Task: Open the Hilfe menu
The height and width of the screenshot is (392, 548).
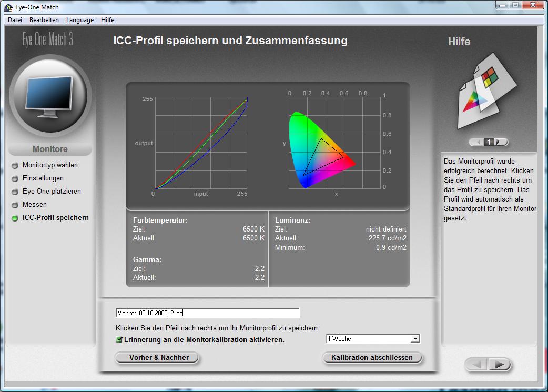Action: coord(107,20)
